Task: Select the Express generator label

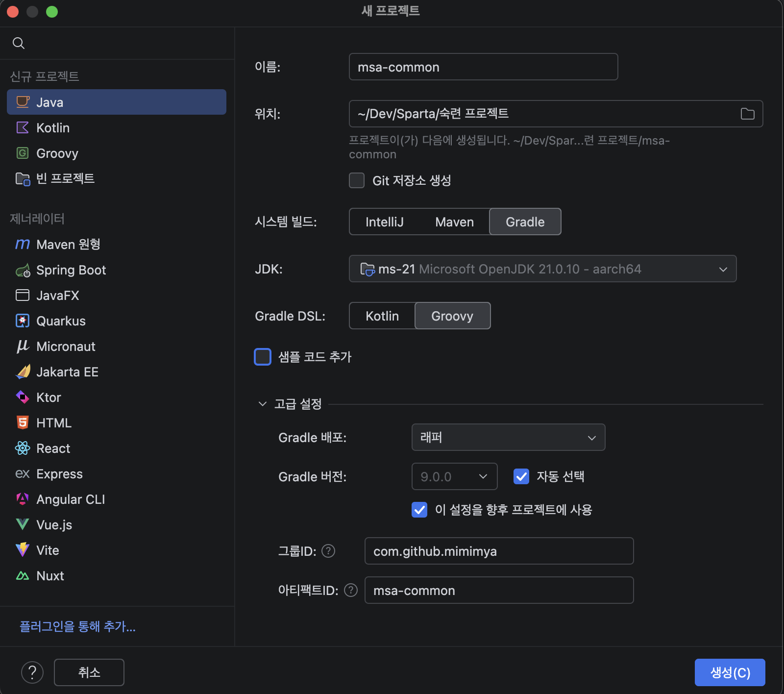Action: click(x=60, y=473)
